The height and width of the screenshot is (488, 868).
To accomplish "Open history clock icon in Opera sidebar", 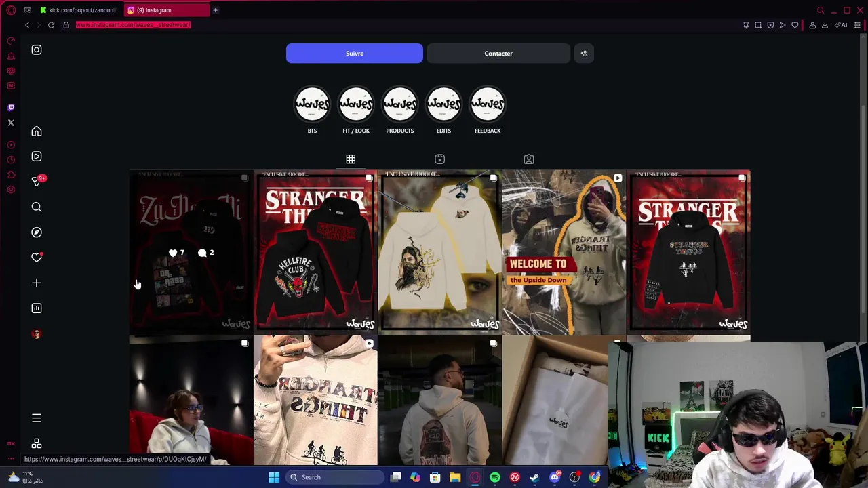I will (11, 160).
